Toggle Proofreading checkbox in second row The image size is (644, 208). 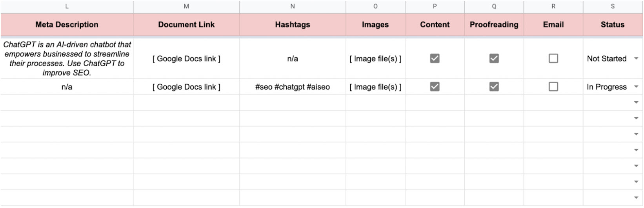[494, 87]
